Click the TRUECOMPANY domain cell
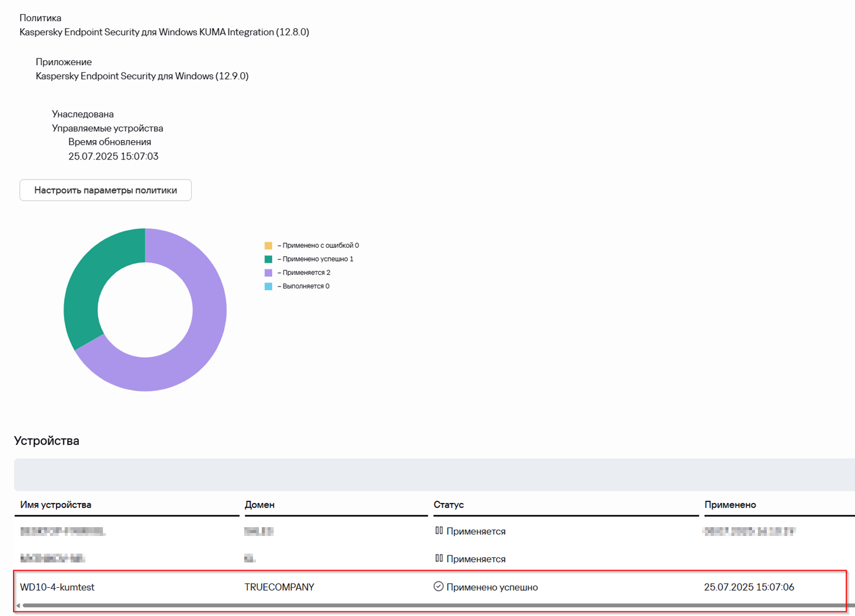Image resolution: width=855 pixels, height=616 pixels. (279, 587)
